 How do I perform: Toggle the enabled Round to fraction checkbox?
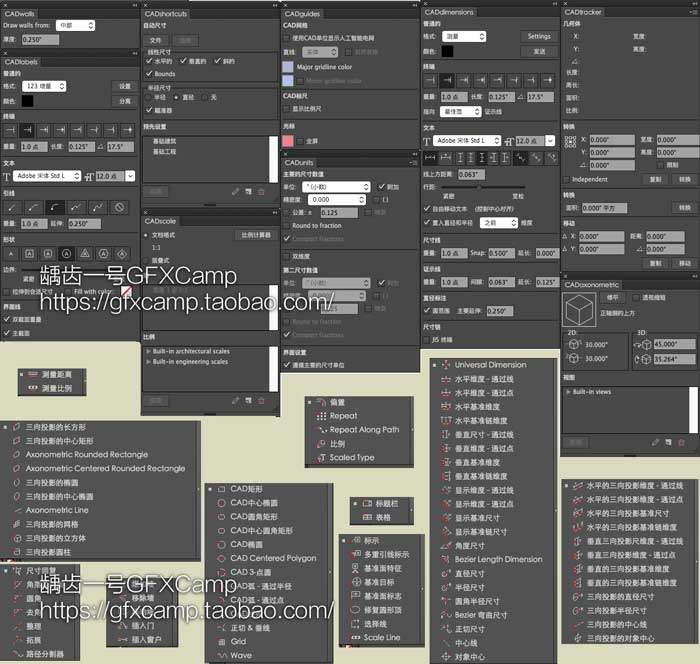(x=287, y=226)
